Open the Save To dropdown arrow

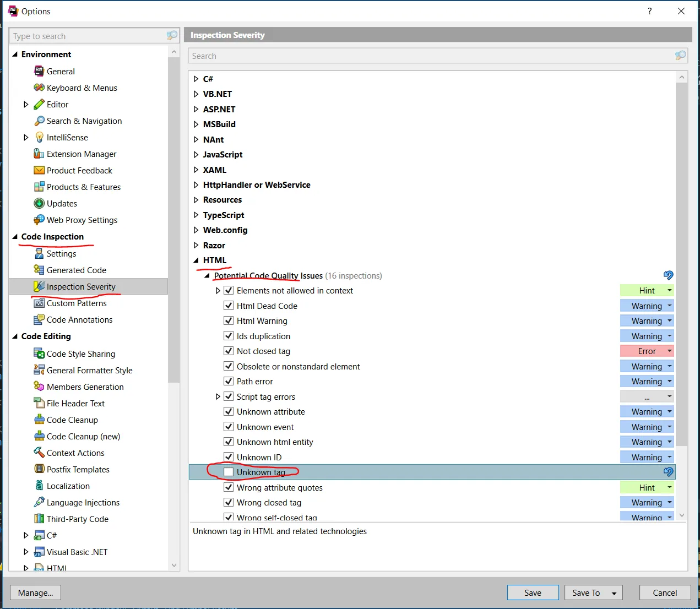tap(614, 593)
